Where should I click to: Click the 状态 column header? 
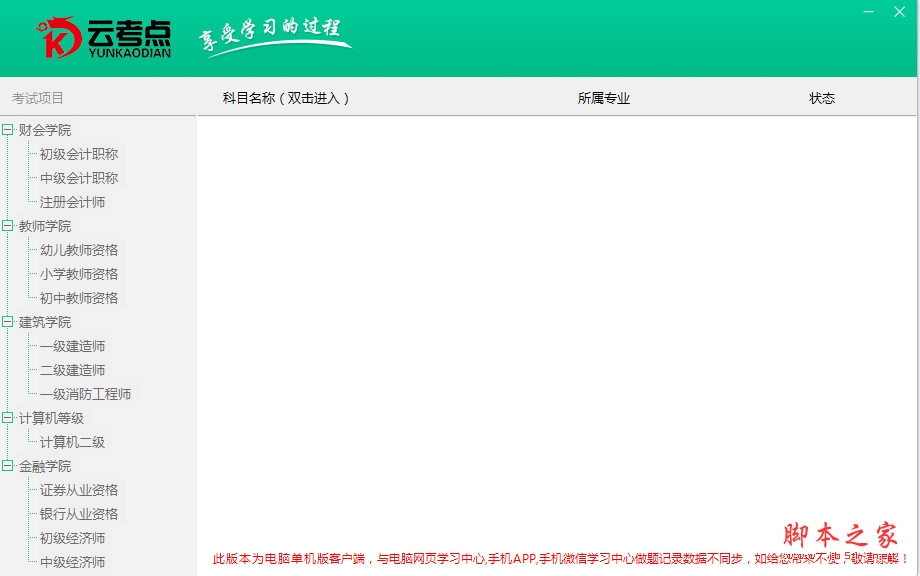822,98
